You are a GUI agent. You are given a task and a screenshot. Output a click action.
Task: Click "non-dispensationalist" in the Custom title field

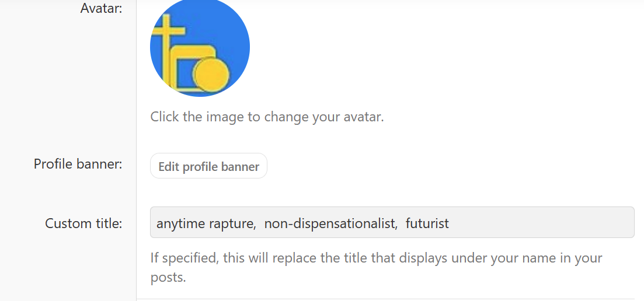point(330,223)
